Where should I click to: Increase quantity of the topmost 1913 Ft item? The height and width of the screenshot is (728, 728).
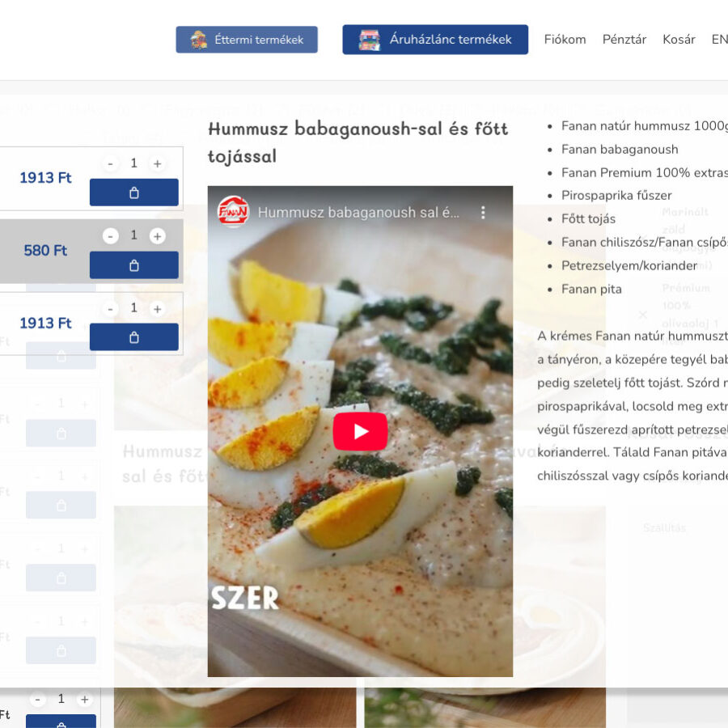pos(157,163)
